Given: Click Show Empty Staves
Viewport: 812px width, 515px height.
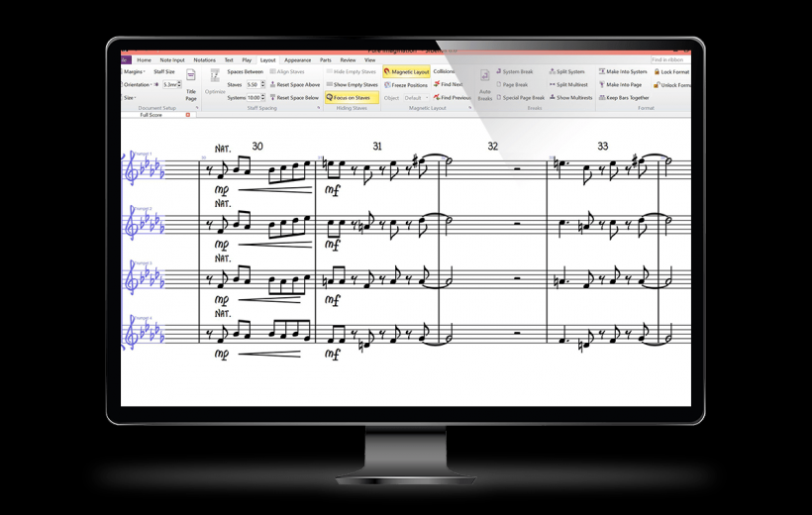Looking at the screenshot, I should [x=352, y=84].
